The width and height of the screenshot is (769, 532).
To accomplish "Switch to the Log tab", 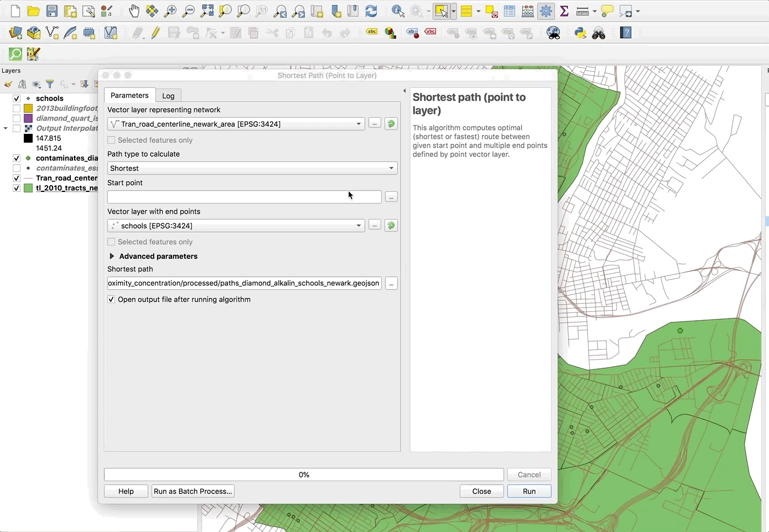I will tap(168, 96).
